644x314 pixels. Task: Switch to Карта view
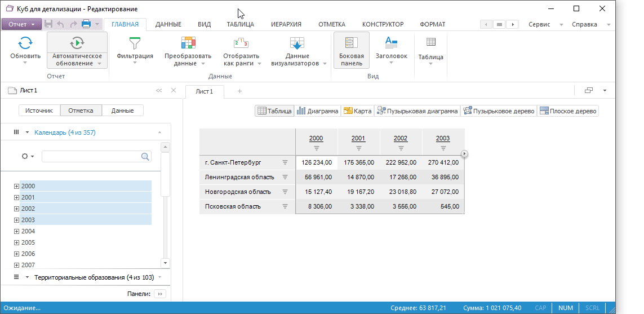pyautogui.click(x=358, y=111)
